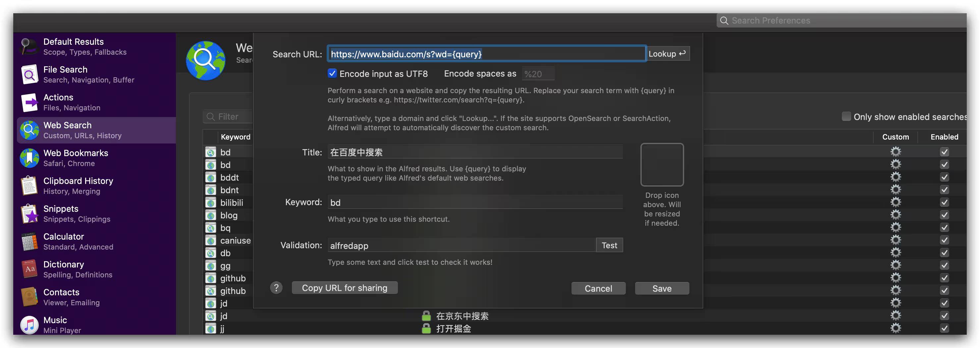The width and height of the screenshot is (980, 348).
Task: Select Web Search in the sidebar
Action: point(96,130)
